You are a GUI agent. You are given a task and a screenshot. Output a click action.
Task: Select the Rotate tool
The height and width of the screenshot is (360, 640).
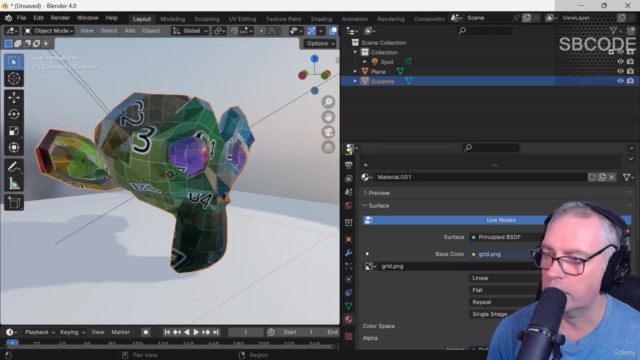click(x=14, y=114)
